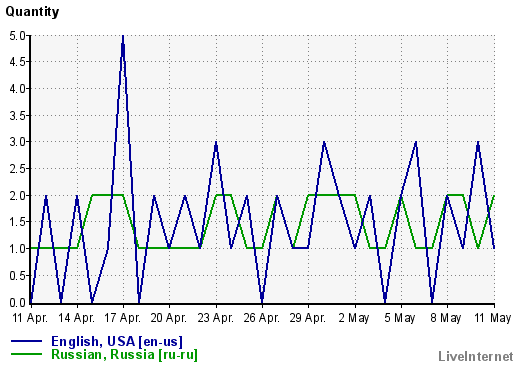Select the 29 Apr. x-axis label
This screenshot has width=520, height=366.
(307, 318)
